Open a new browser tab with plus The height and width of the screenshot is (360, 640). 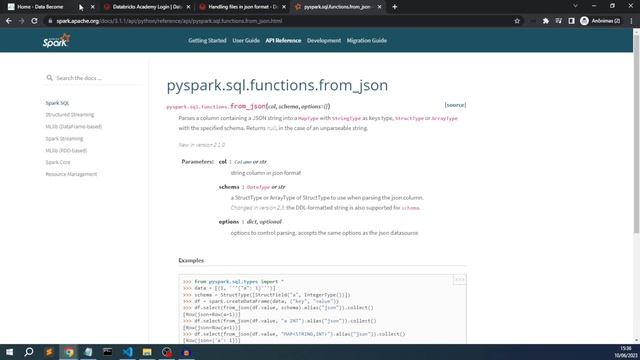point(395,7)
